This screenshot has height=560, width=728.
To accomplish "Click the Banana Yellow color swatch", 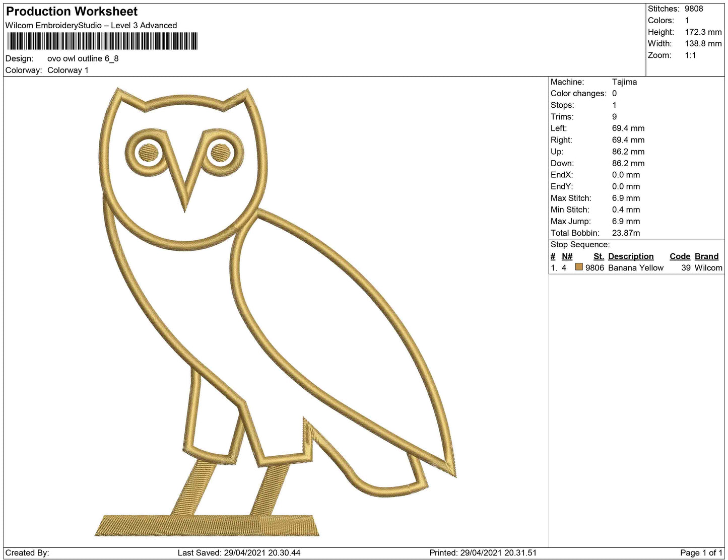I will tap(579, 267).
